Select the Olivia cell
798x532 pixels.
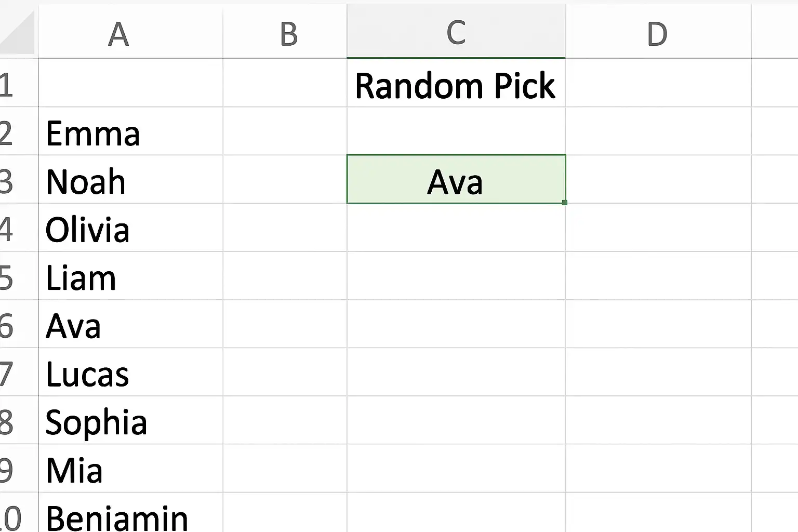130,228
